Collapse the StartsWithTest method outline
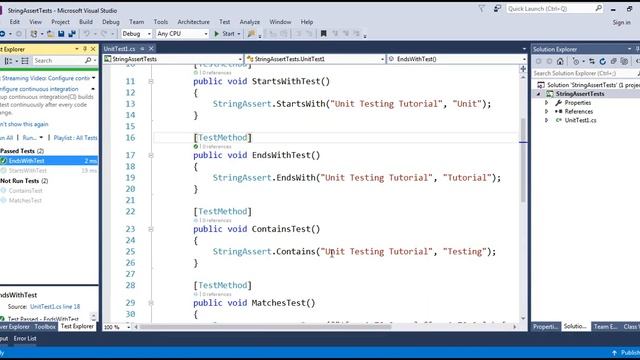This screenshot has width=640, height=360. 151,82
